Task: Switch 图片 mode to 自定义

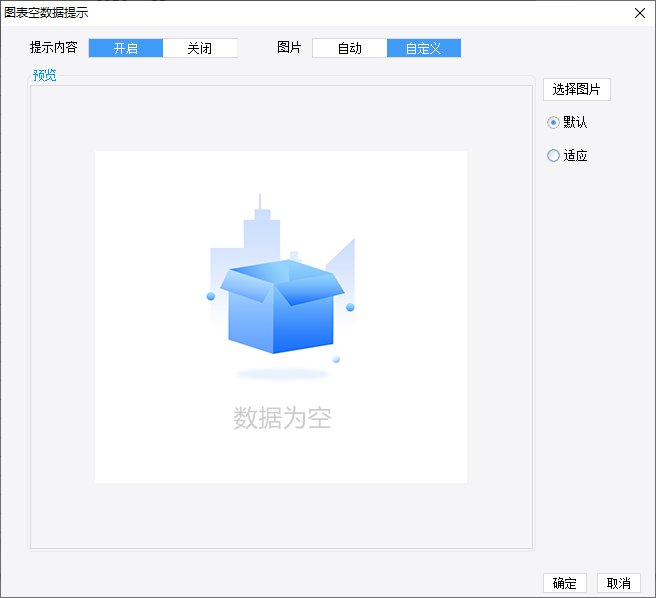Action: pos(424,48)
